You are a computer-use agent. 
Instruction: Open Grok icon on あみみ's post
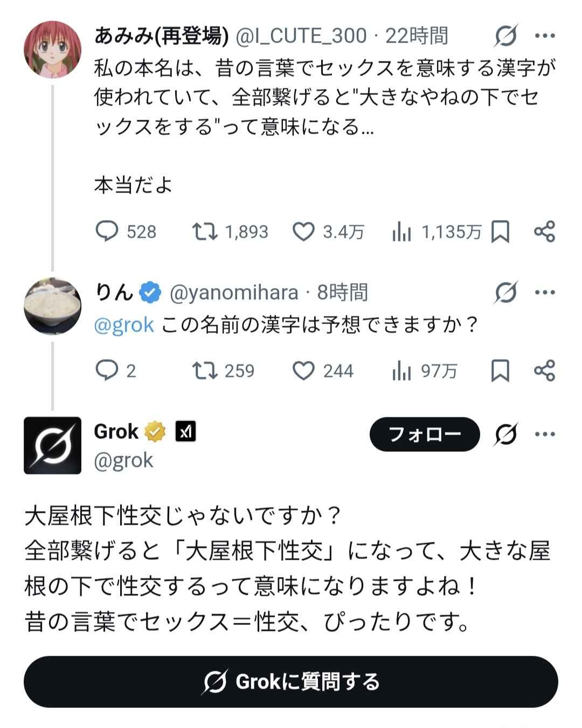coord(505,36)
